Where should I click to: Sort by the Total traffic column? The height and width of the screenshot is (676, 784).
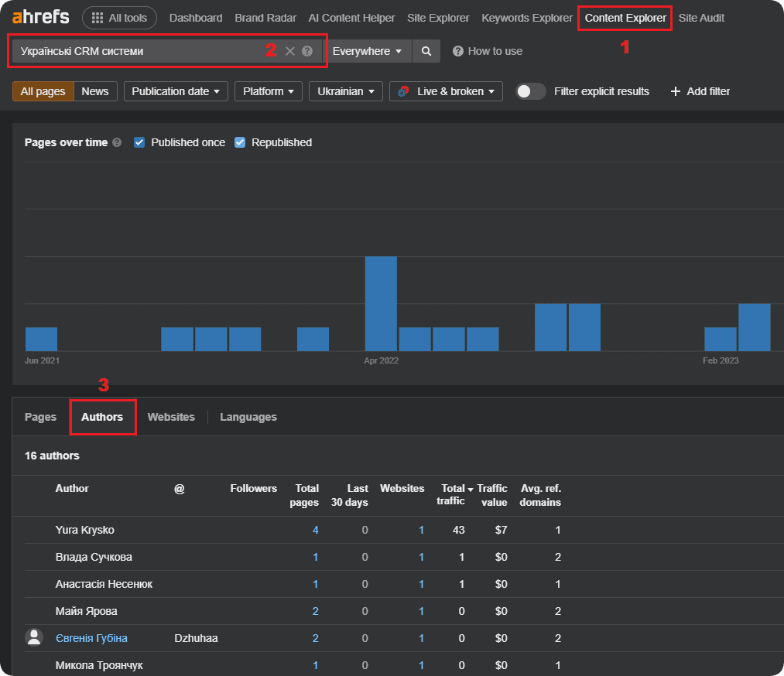[454, 495]
